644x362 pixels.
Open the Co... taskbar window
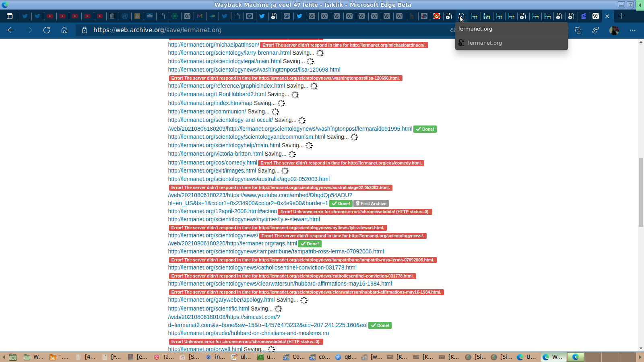click(x=294, y=357)
